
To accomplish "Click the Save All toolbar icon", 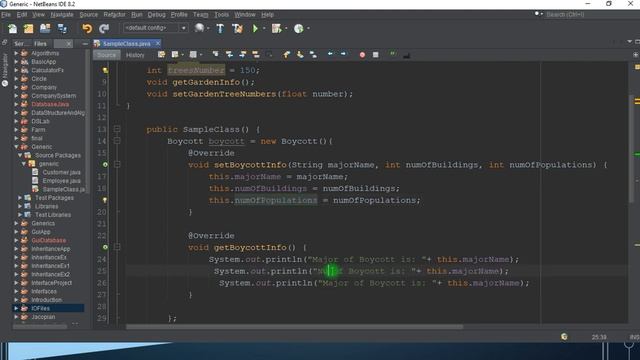I will coord(62,29).
